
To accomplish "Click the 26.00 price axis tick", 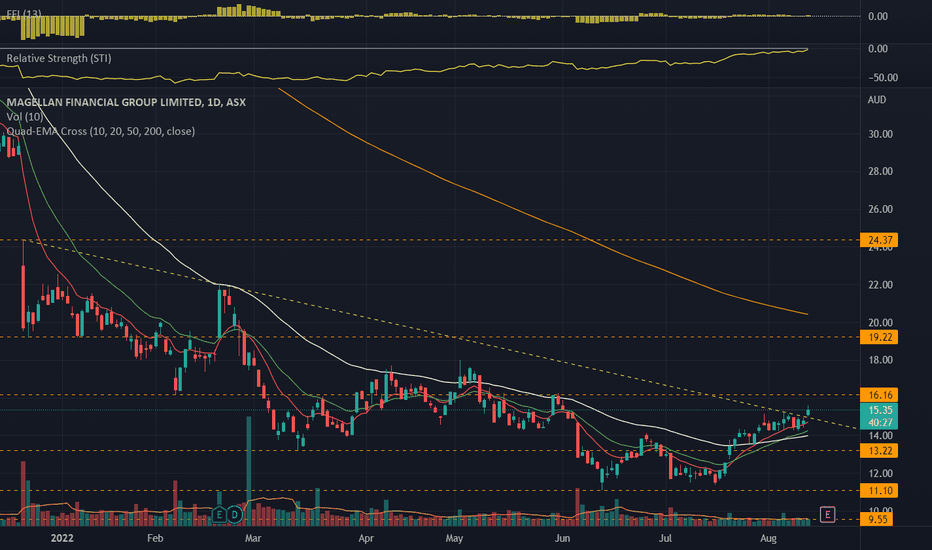I will tap(880, 209).
